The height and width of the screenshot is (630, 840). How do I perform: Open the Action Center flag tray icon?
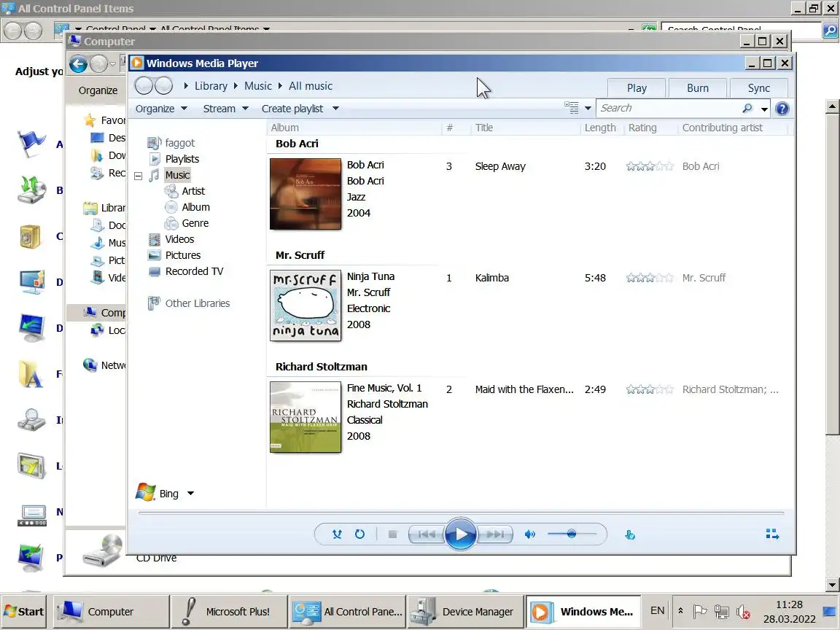click(700, 611)
